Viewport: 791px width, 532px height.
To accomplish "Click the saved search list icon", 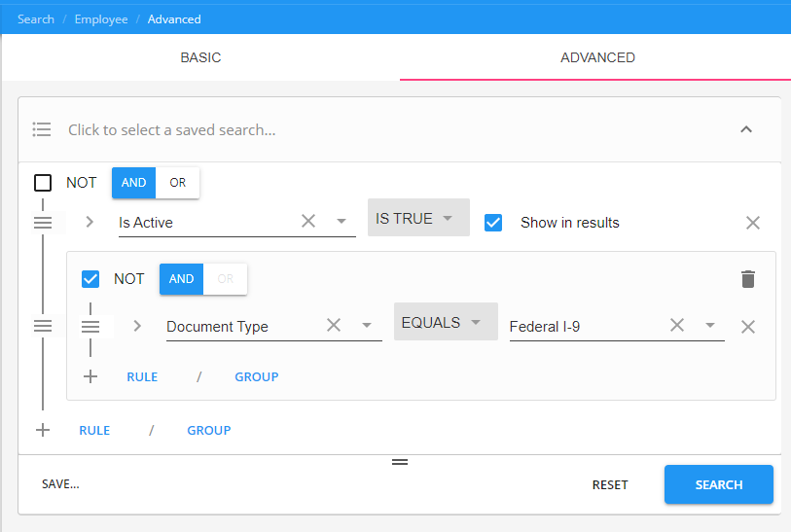I will click(41, 129).
